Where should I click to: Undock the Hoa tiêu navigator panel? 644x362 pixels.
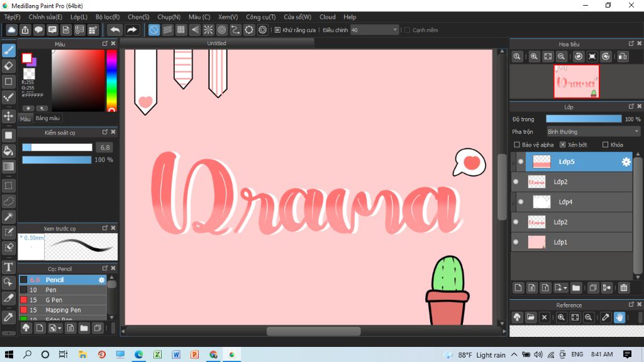(631, 43)
